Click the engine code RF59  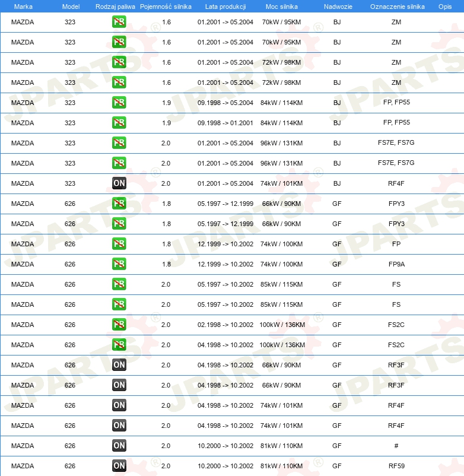(396, 466)
